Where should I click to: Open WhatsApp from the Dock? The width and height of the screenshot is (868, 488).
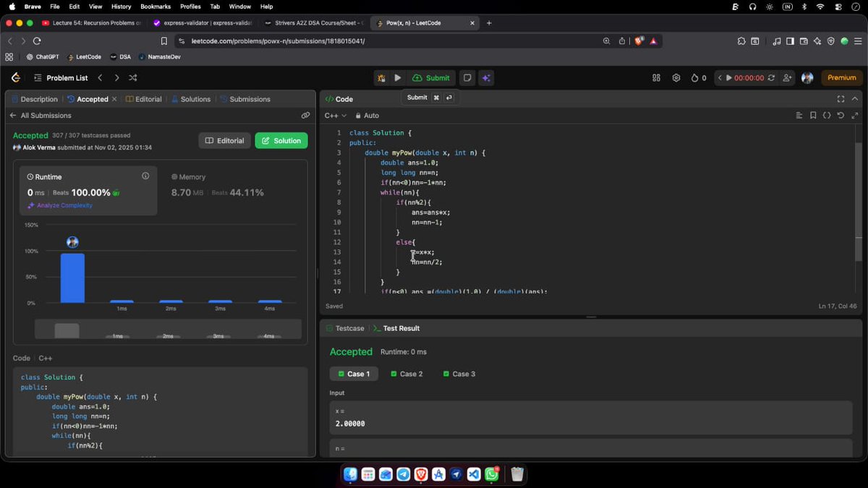pyautogui.click(x=492, y=474)
